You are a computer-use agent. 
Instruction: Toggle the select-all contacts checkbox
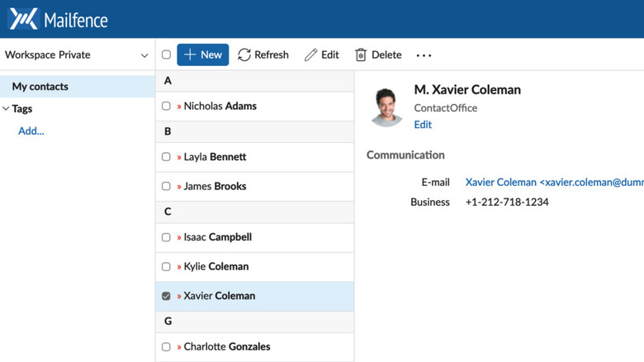click(x=166, y=55)
